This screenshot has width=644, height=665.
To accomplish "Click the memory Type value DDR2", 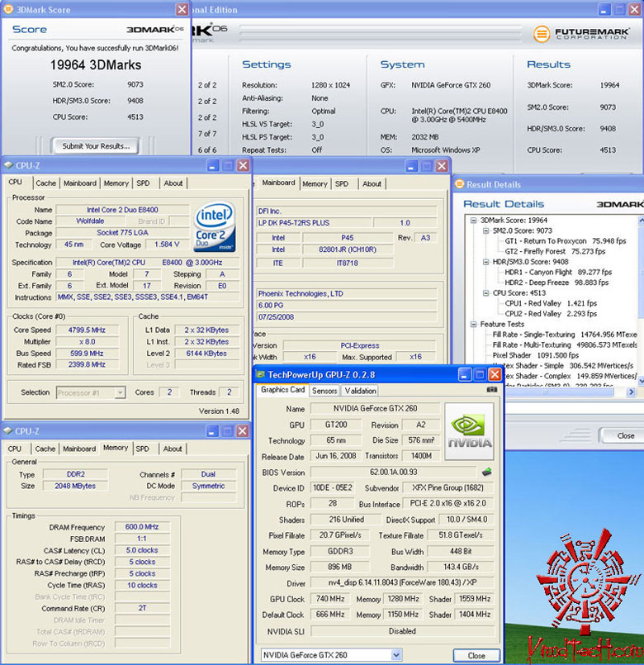I will (x=75, y=473).
